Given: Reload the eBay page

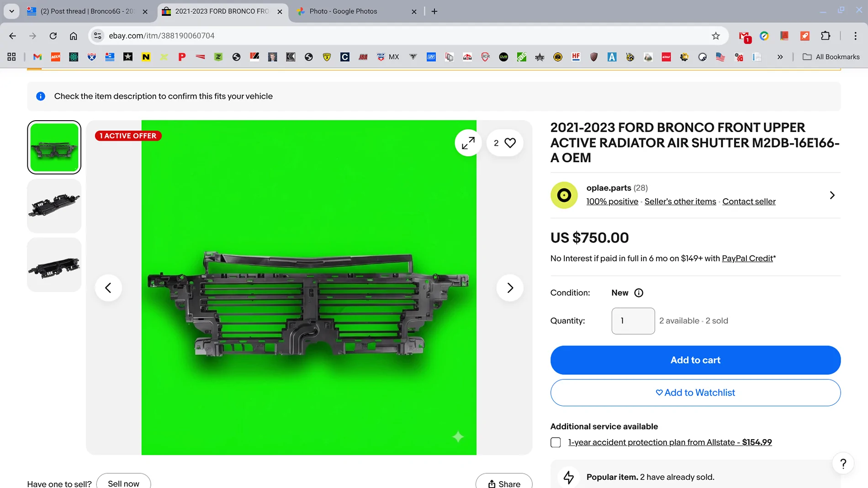Looking at the screenshot, I should [x=53, y=36].
